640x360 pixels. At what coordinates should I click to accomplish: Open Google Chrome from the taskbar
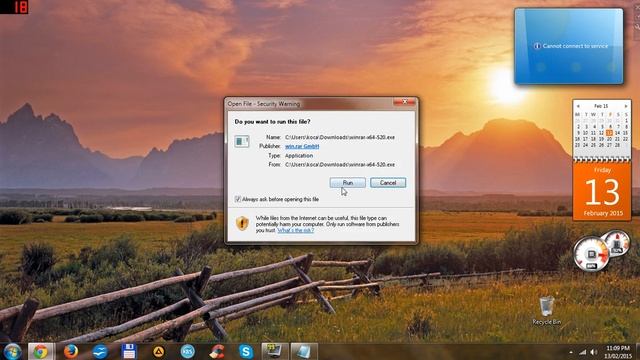40,351
